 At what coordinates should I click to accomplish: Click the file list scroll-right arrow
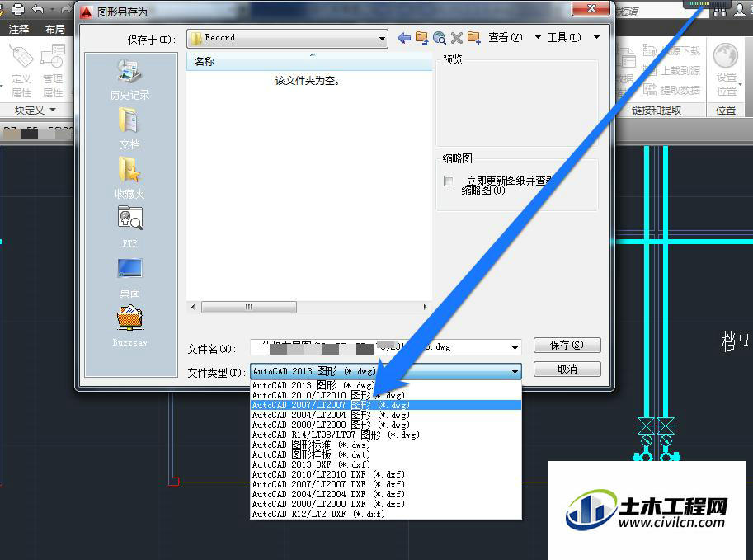(425, 307)
